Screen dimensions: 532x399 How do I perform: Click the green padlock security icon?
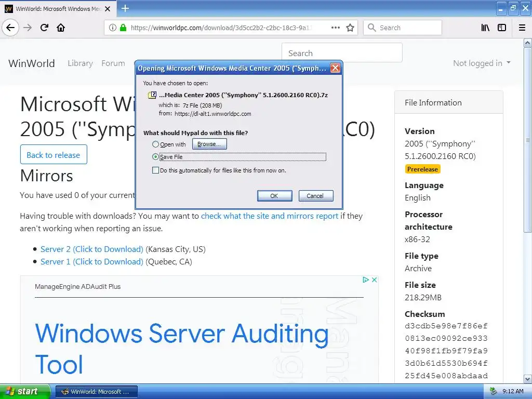click(x=123, y=28)
